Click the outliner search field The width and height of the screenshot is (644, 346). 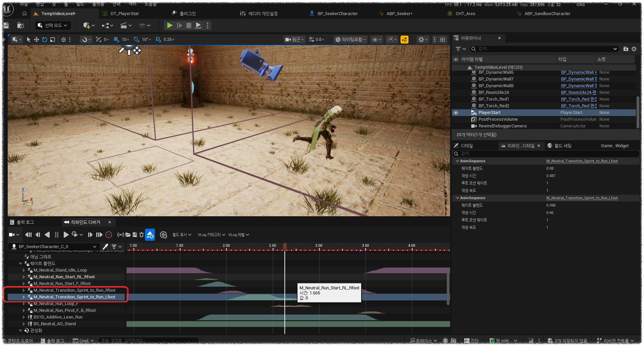(x=544, y=49)
